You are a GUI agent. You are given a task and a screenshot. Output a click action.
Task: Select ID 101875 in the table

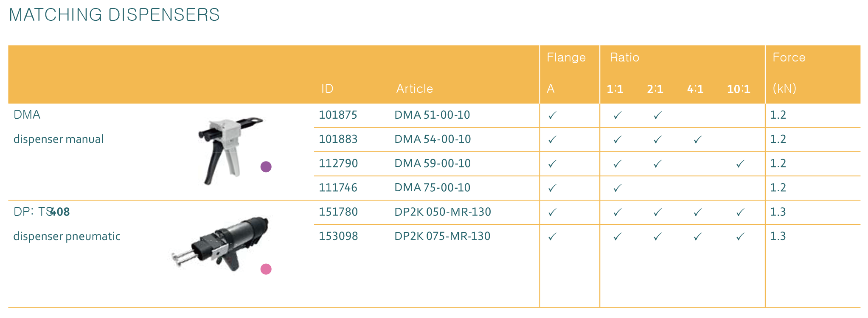(x=338, y=115)
